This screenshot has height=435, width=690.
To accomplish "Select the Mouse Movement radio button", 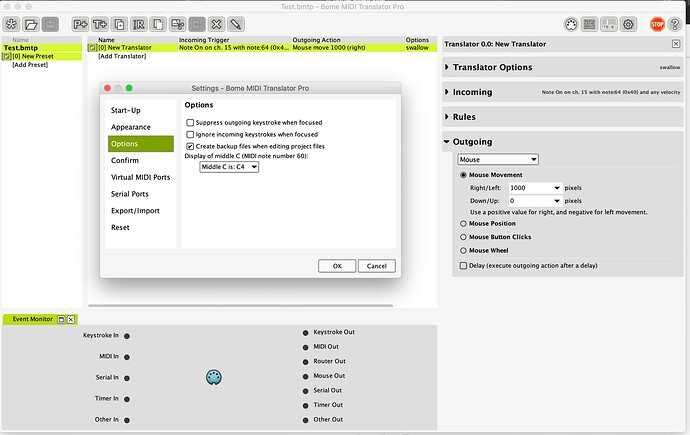I will tap(463, 175).
